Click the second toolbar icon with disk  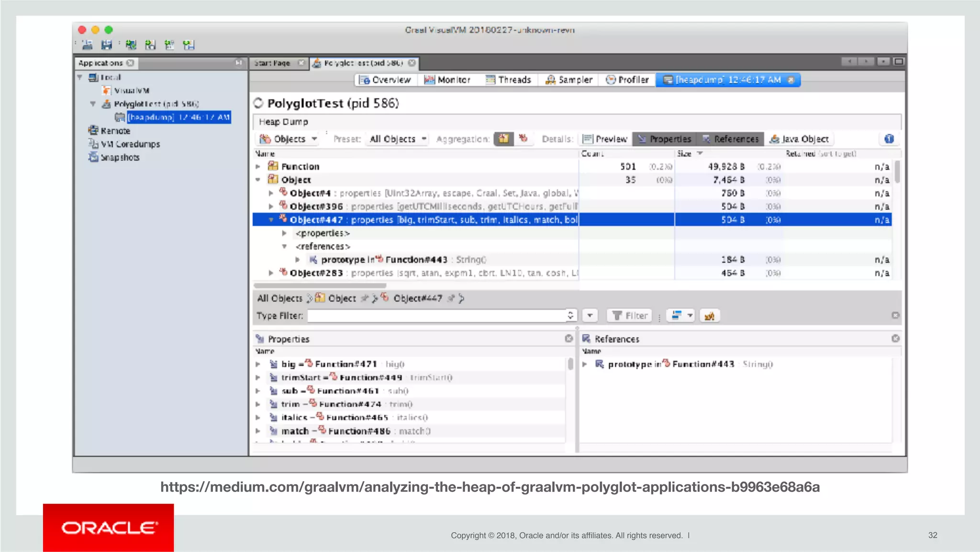point(106,45)
